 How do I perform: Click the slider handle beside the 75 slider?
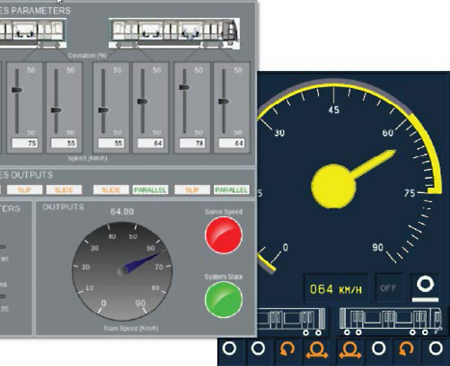[56, 110]
